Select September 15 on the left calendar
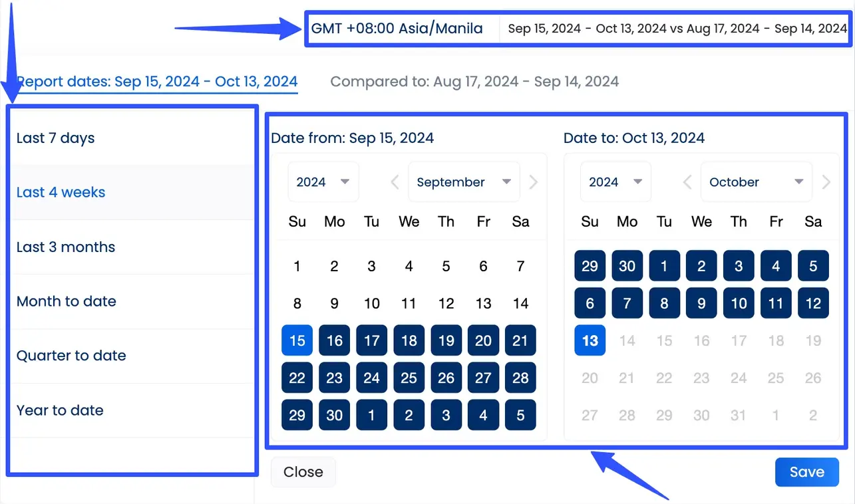 tap(297, 340)
